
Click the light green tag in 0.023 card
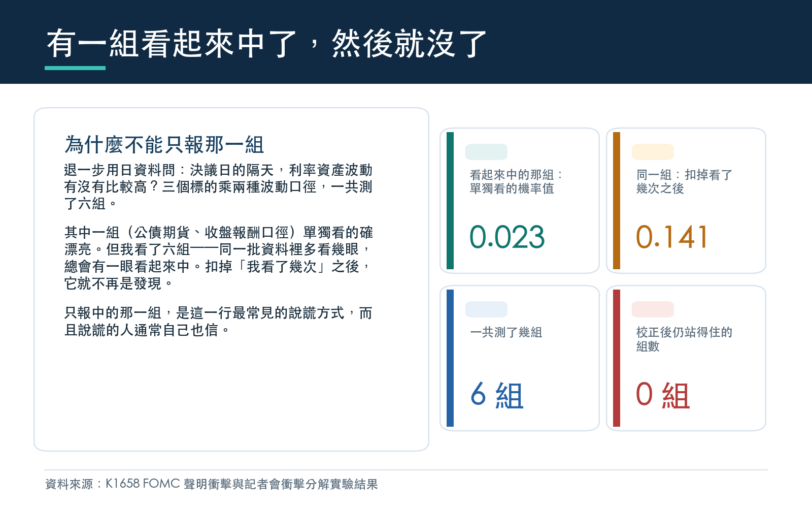click(x=486, y=152)
